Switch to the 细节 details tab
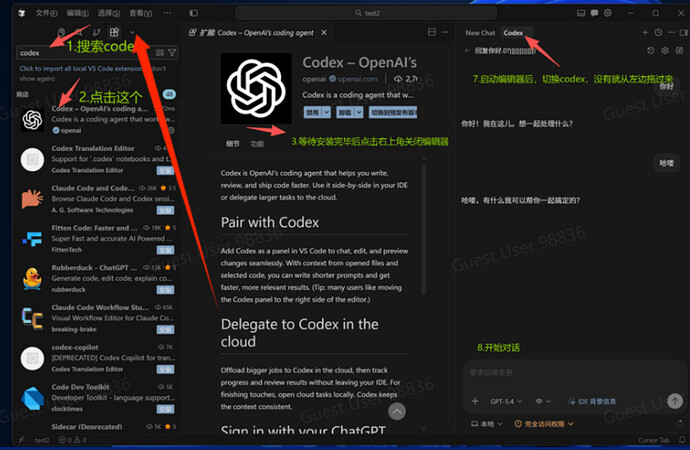Image resolution: width=690 pixels, height=450 pixels. coord(232,144)
